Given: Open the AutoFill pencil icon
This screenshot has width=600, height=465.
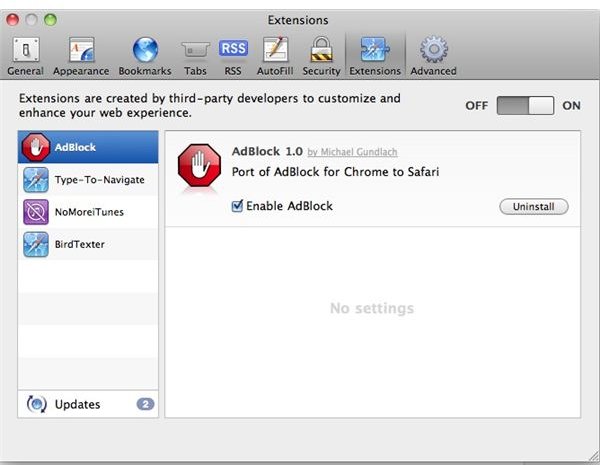Looking at the screenshot, I should point(275,49).
